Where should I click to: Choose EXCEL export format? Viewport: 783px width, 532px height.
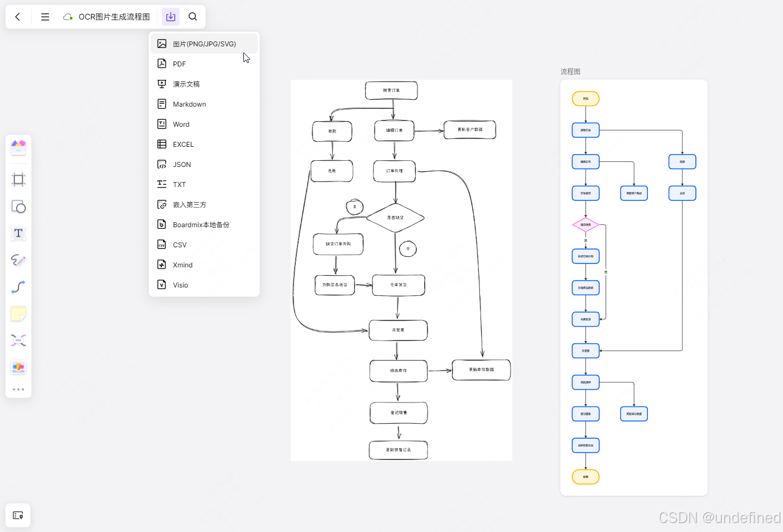204,144
